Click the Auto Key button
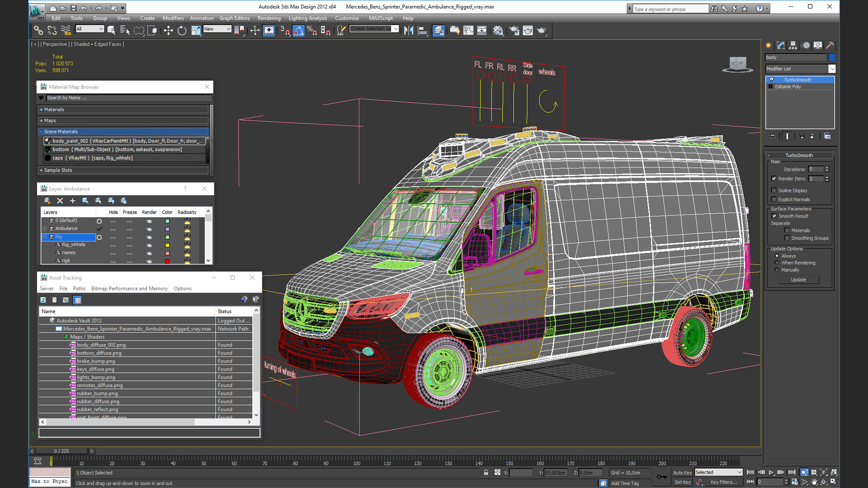Screen dimensions: 868x488 tap(682, 473)
